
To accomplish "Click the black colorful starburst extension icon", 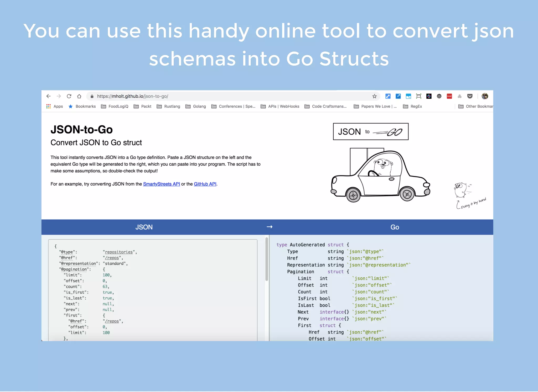I will click(x=429, y=96).
